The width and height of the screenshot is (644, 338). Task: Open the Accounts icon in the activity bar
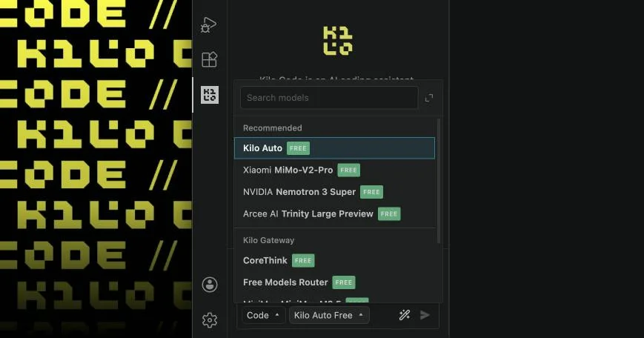pos(210,284)
